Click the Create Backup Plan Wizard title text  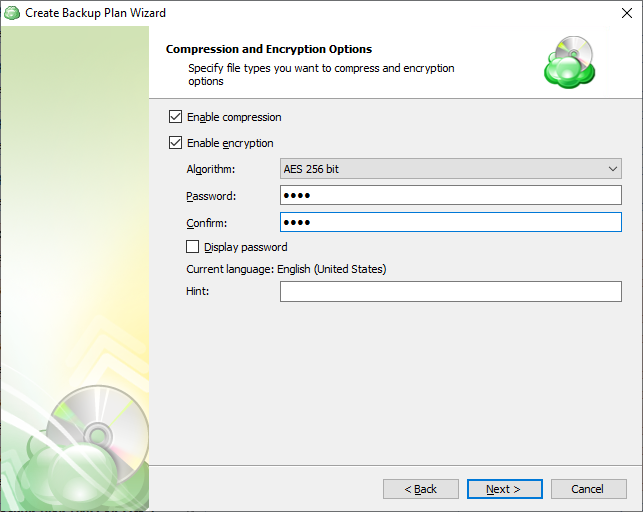click(x=95, y=13)
